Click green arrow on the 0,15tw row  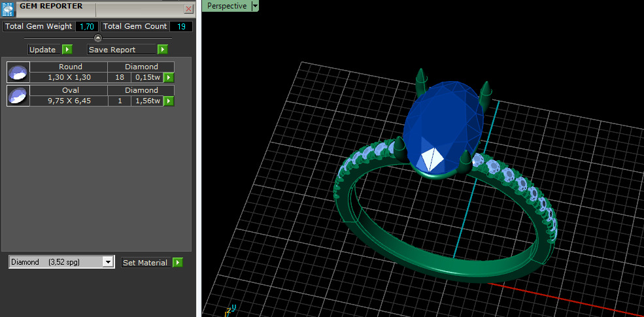click(169, 78)
